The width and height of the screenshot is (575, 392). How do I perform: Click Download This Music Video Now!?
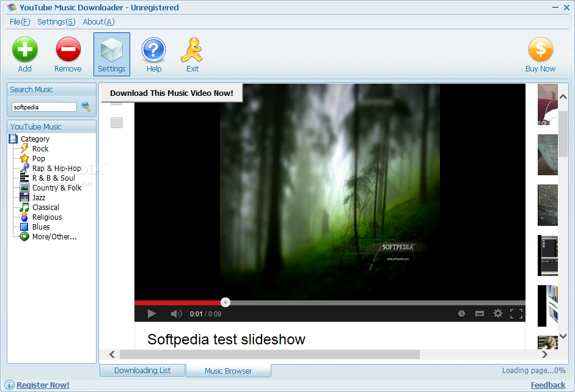(172, 93)
